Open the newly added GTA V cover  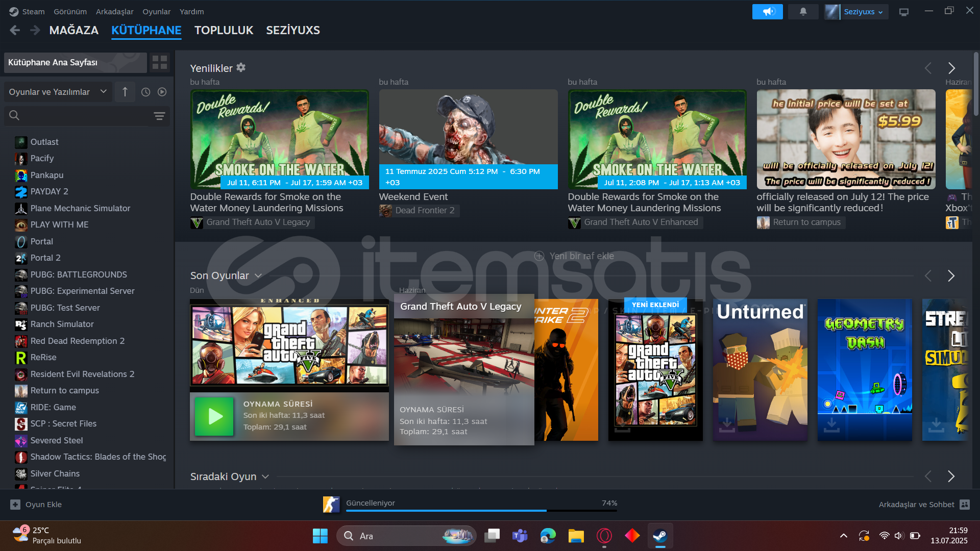[x=655, y=370]
